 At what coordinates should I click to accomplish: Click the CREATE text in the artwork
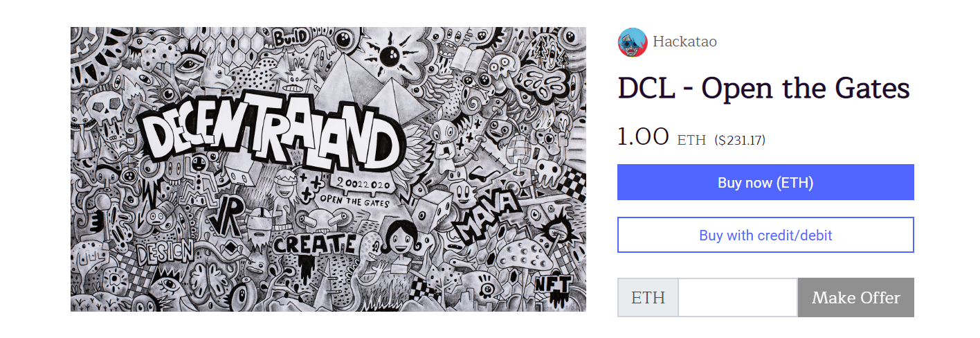[315, 244]
